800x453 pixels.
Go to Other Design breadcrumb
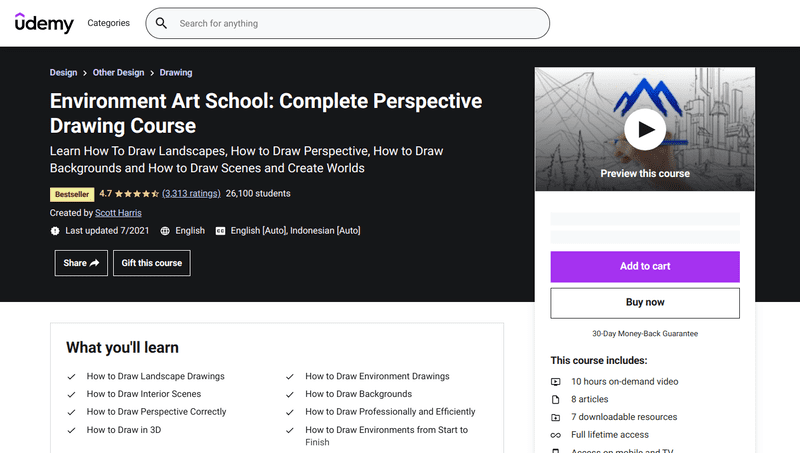[118, 72]
